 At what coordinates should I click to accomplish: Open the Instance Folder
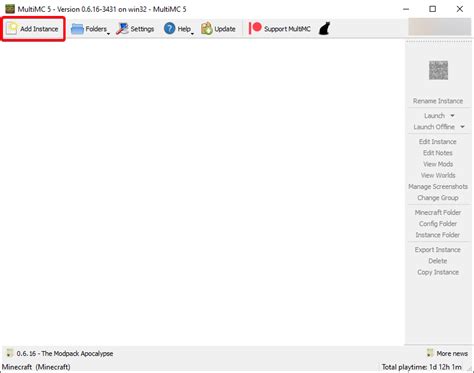click(438, 235)
